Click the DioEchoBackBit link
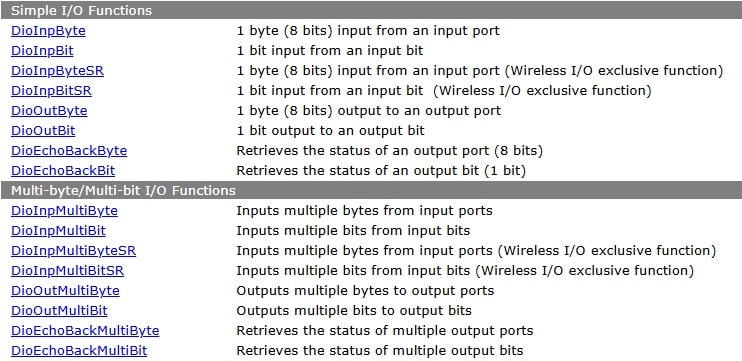The image size is (742, 361). [63, 171]
